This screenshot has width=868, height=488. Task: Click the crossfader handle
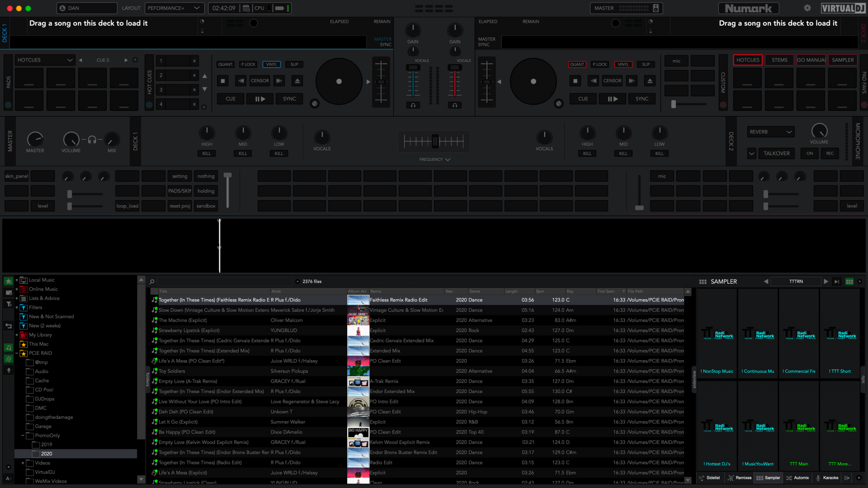pyautogui.click(x=435, y=141)
